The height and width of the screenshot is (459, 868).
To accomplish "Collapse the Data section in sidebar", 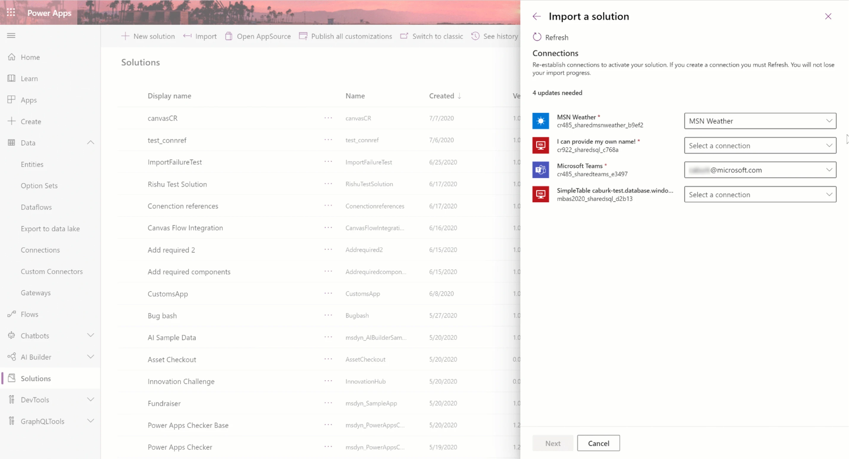I will tap(90, 142).
